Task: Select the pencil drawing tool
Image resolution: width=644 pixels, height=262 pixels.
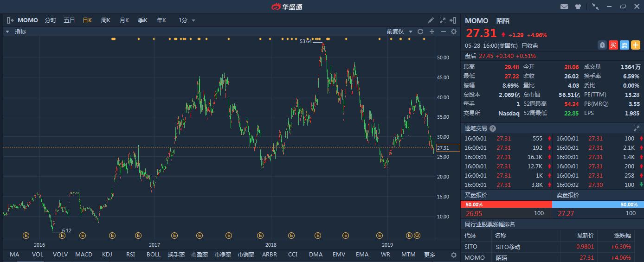Action: [x=431, y=20]
